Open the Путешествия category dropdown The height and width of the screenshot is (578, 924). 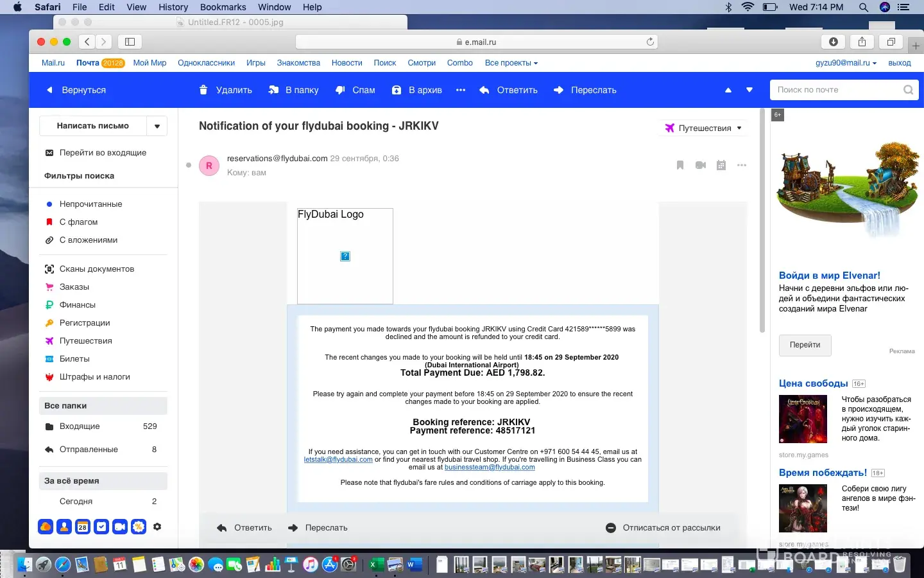click(x=704, y=128)
